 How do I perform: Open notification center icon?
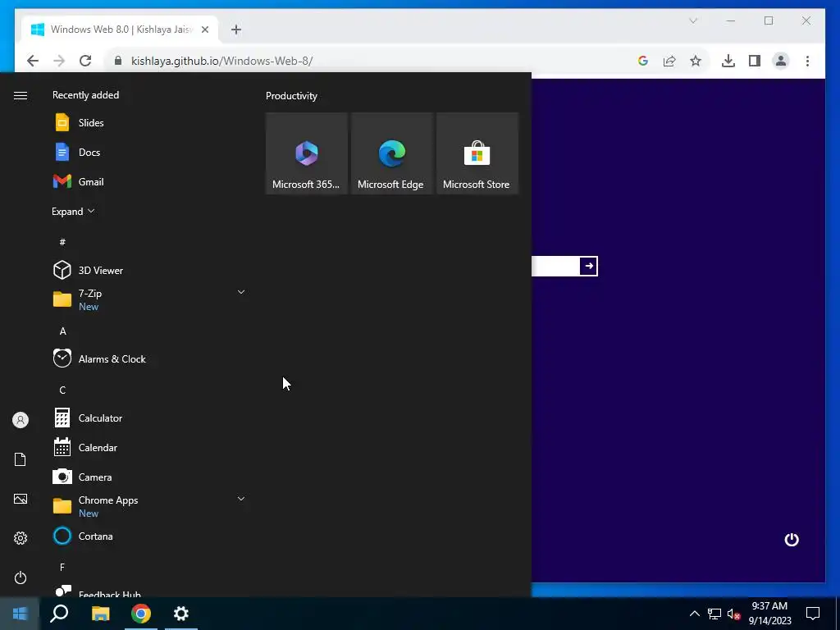pos(813,614)
